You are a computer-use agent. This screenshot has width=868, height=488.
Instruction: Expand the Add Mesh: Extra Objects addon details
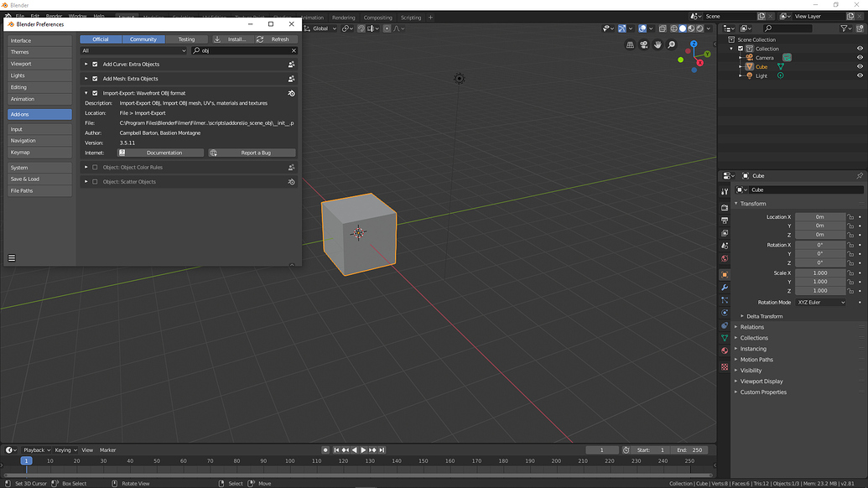86,78
